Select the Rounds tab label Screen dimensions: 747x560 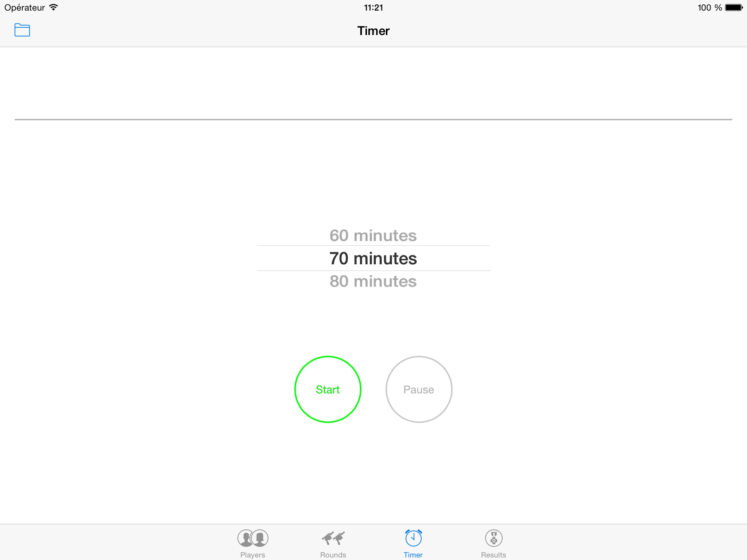click(333, 555)
